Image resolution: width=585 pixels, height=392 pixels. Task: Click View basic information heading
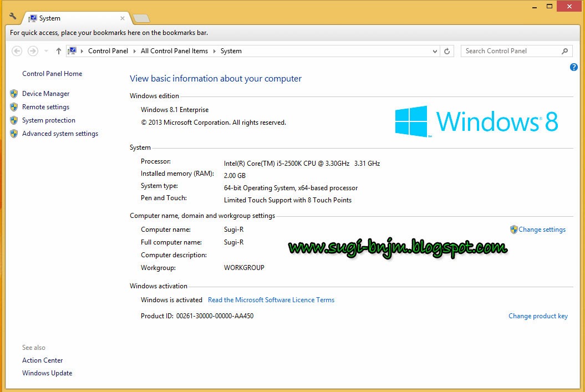[x=216, y=78]
